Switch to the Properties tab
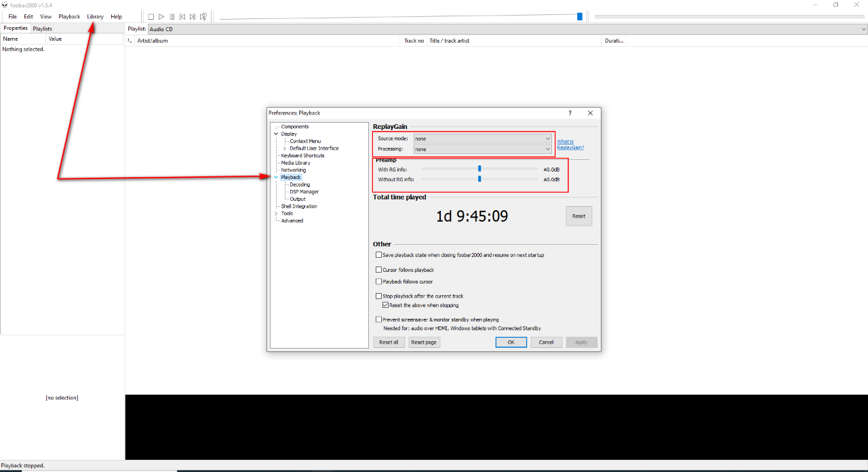The image size is (868, 472). [x=16, y=28]
